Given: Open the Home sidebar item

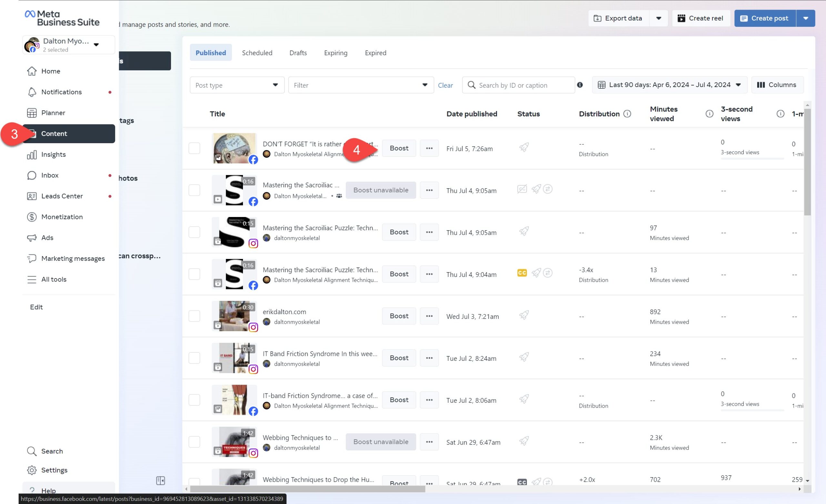Looking at the screenshot, I should (69, 71).
